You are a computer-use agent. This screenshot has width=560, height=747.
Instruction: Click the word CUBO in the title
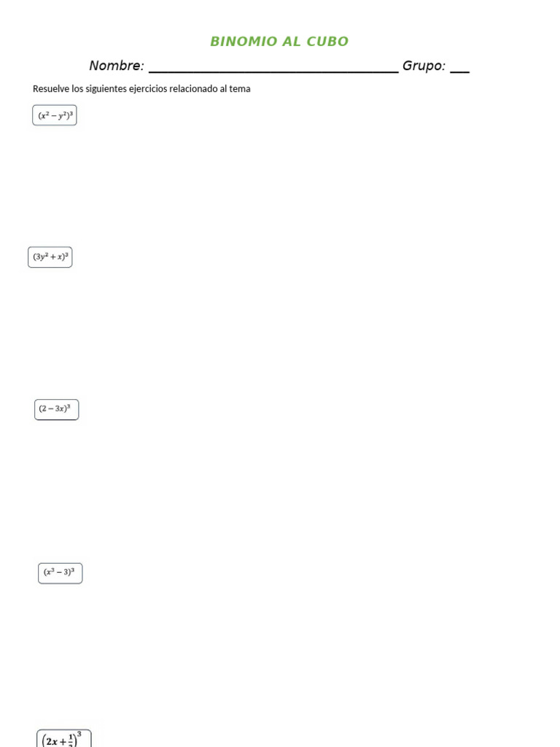pos(327,42)
